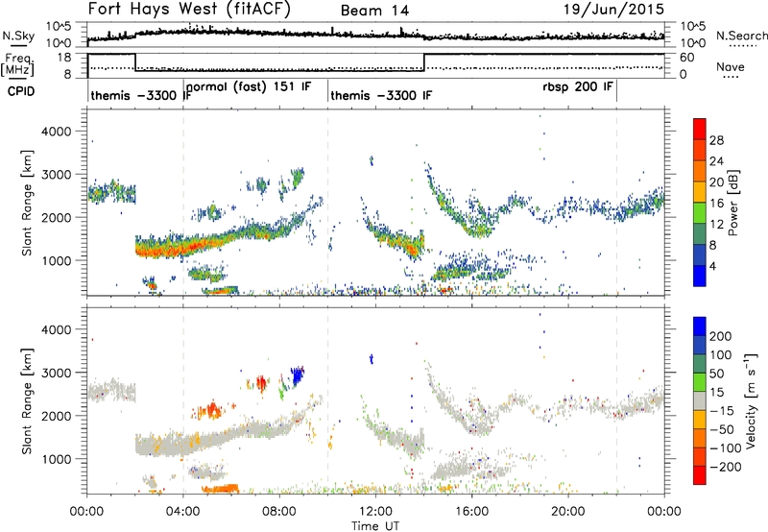Click the '12:00' time axis tick label
This screenshot has width=768, height=532.
[375, 512]
